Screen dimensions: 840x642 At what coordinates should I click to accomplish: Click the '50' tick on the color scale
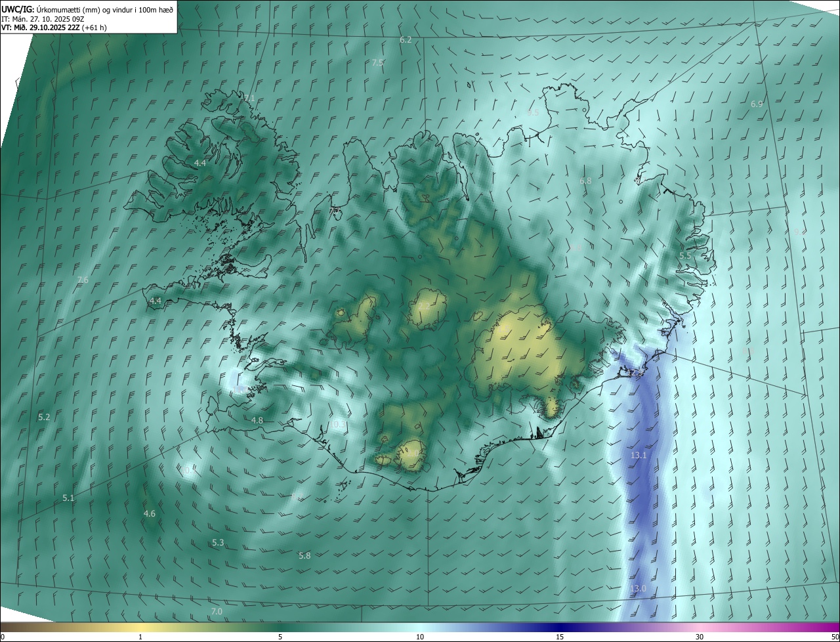(835, 637)
